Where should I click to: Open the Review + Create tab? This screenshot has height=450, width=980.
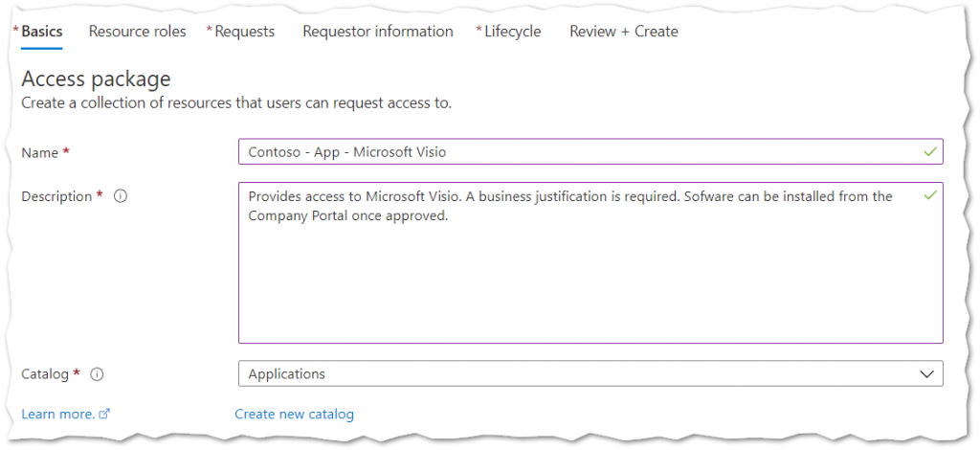click(624, 32)
